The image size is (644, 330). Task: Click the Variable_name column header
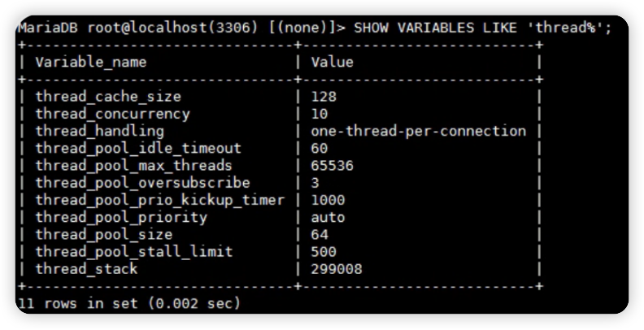[91, 61]
